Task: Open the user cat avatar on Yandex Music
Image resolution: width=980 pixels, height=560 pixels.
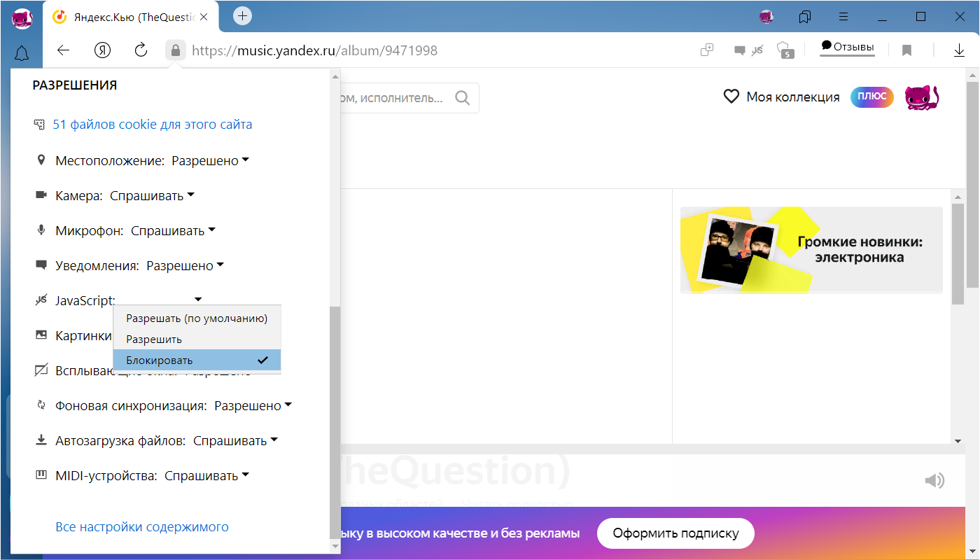Action: click(x=921, y=97)
